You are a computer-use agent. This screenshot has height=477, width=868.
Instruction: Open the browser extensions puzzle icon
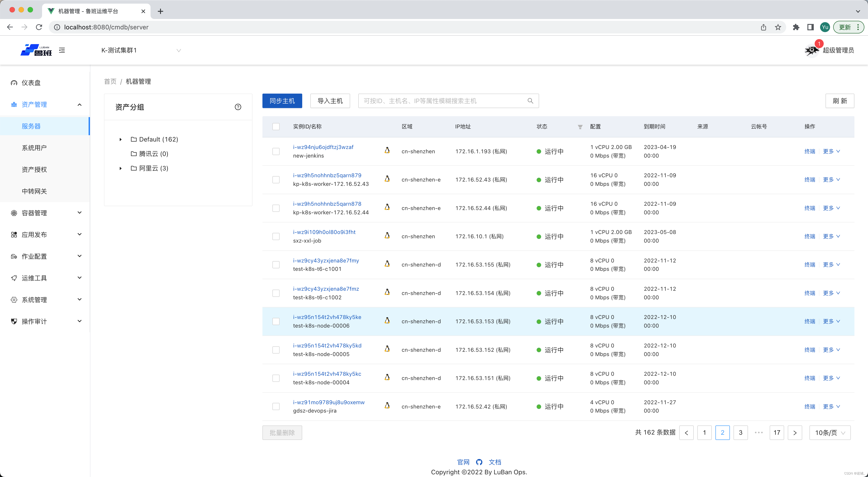[x=796, y=27]
